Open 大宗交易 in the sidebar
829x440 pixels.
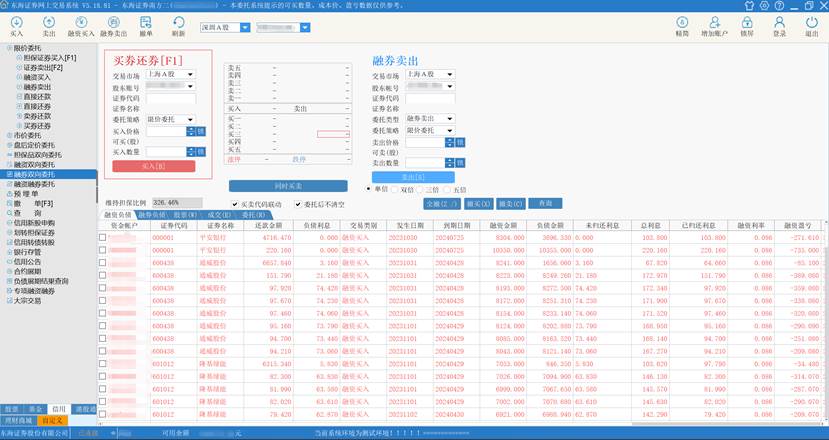[x=27, y=300]
